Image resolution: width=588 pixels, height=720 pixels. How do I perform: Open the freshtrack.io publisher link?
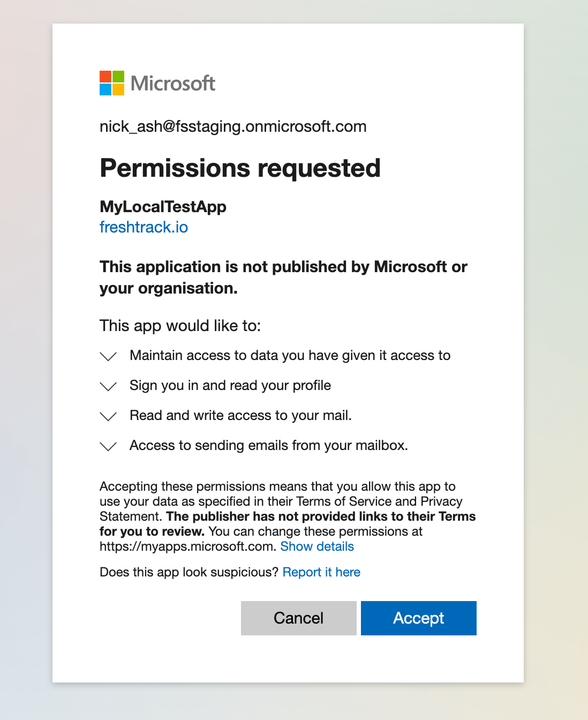(x=144, y=227)
